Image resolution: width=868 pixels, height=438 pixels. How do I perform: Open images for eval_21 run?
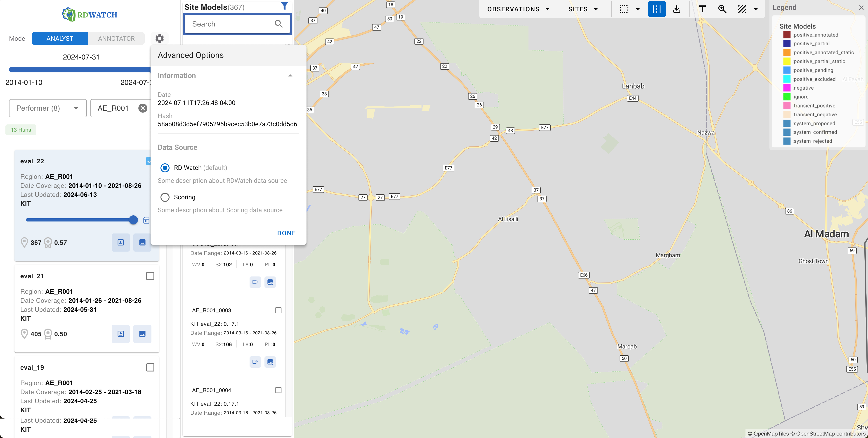[142, 334]
